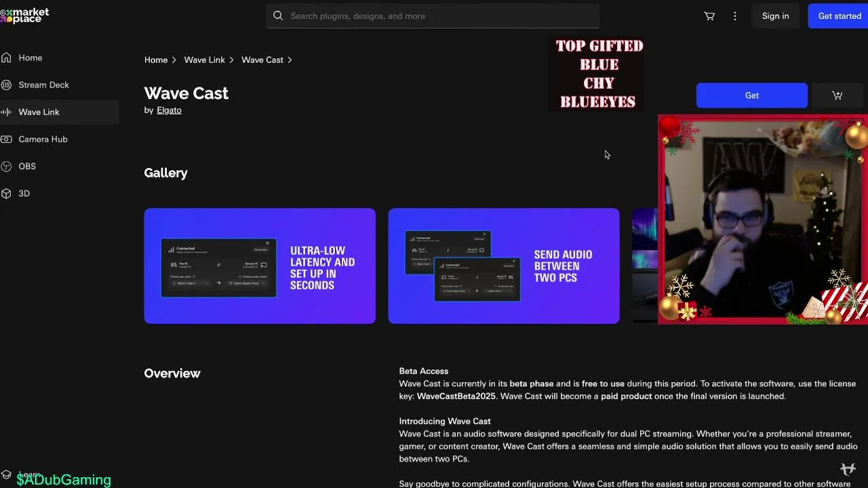
Task: Click the Sign in button
Action: 775,16
